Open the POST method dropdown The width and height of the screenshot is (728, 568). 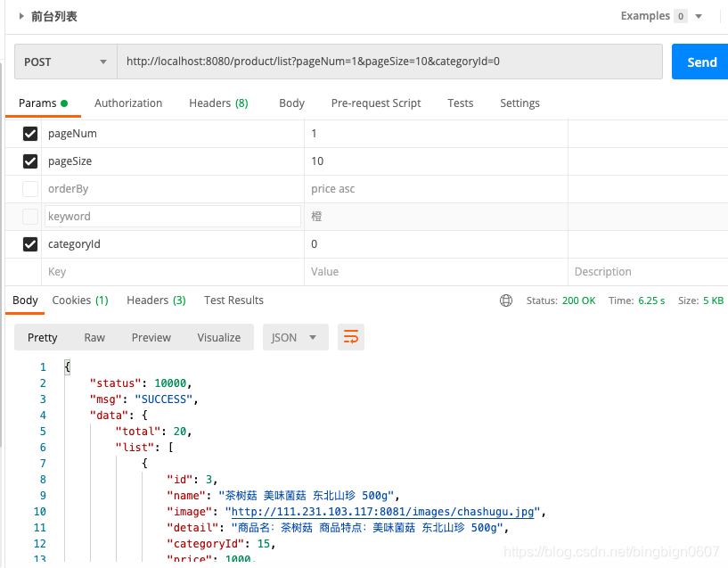coord(65,62)
